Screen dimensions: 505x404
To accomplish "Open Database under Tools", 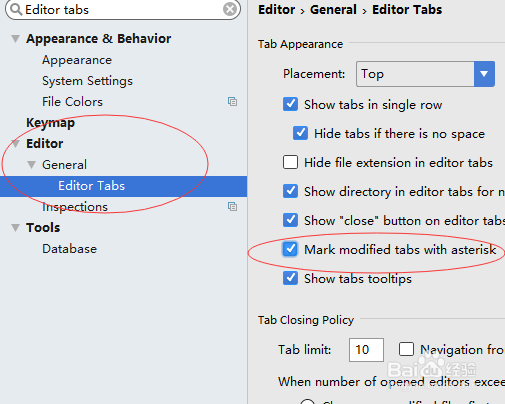I will pos(69,249).
